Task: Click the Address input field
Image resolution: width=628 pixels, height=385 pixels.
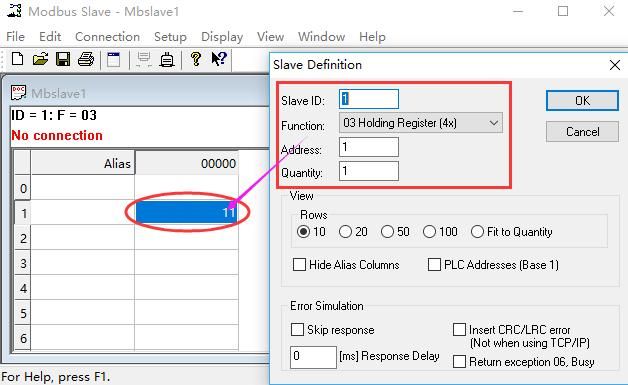Action: [x=368, y=147]
